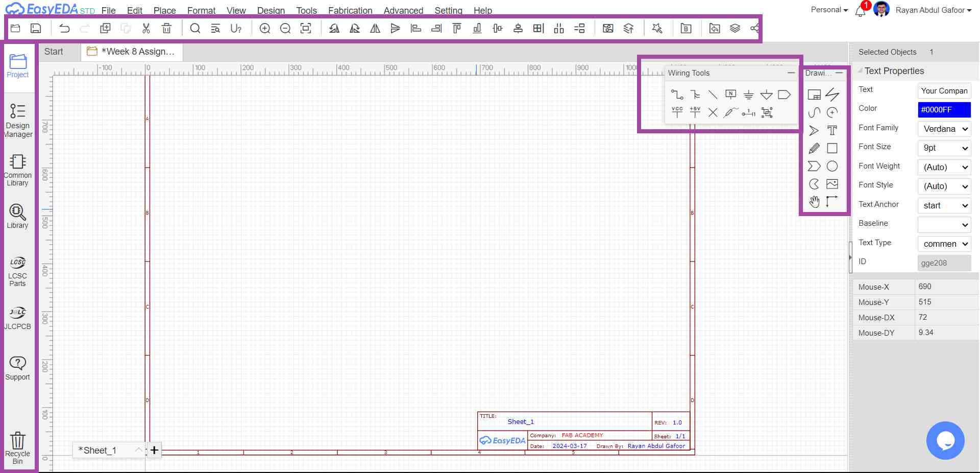Screen dimensions: 980x473
Task: Open the Font Family dropdown
Action: click(x=944, y=129)
